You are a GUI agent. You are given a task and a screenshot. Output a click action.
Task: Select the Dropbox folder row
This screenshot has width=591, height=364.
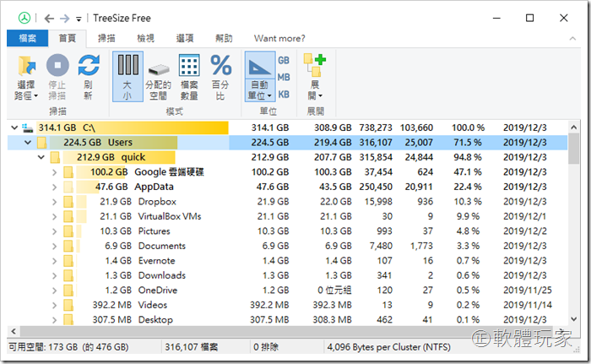pyautogui.click(x=156, y=202)
